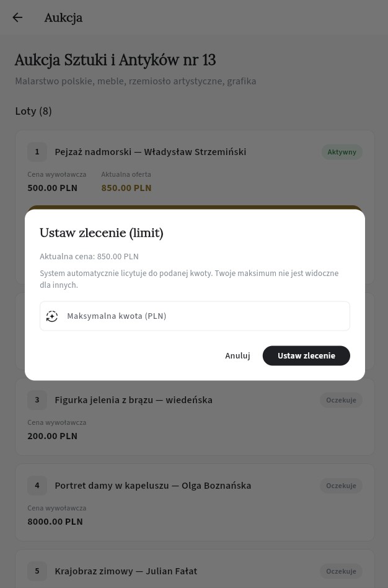The width and height of the screenshot is (388, 588).
Task: Click the number badge 4 next to Portret damy
Action: pos(37,486)
